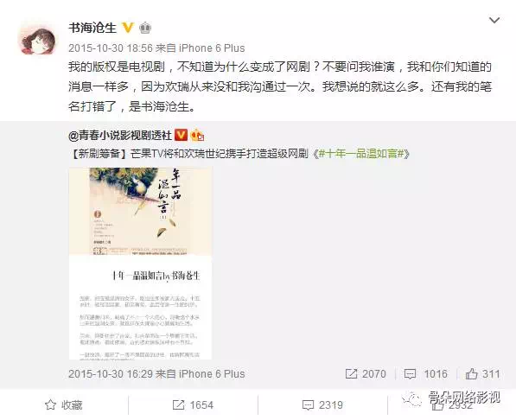Click the yellow verified V badge
Screen dimensions: 516x420
point(128,28)
